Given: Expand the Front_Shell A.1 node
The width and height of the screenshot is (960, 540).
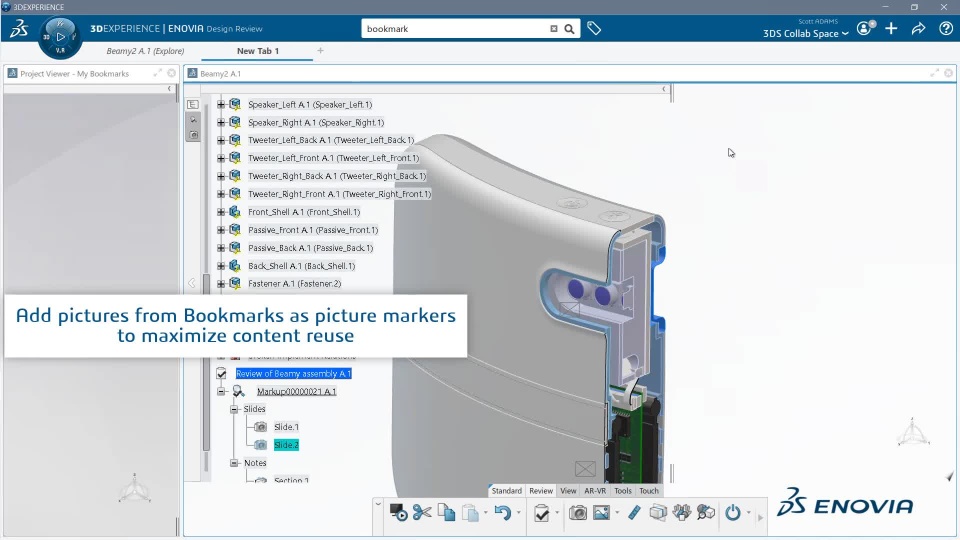Looking at the screenshot, I should click(221, 212).
